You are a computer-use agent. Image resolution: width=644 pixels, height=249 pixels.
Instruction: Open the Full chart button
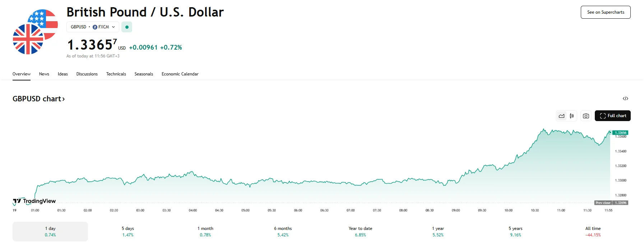click(x=613, y=116)
